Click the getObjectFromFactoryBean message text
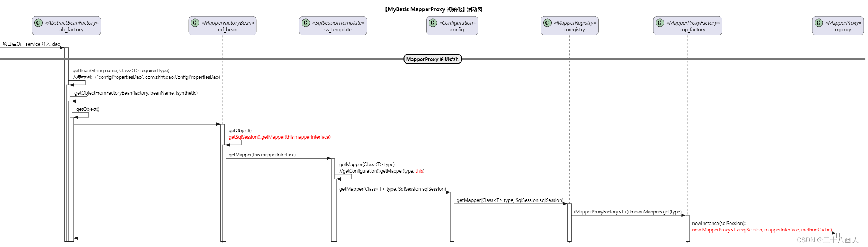 (x=136, y=93)
